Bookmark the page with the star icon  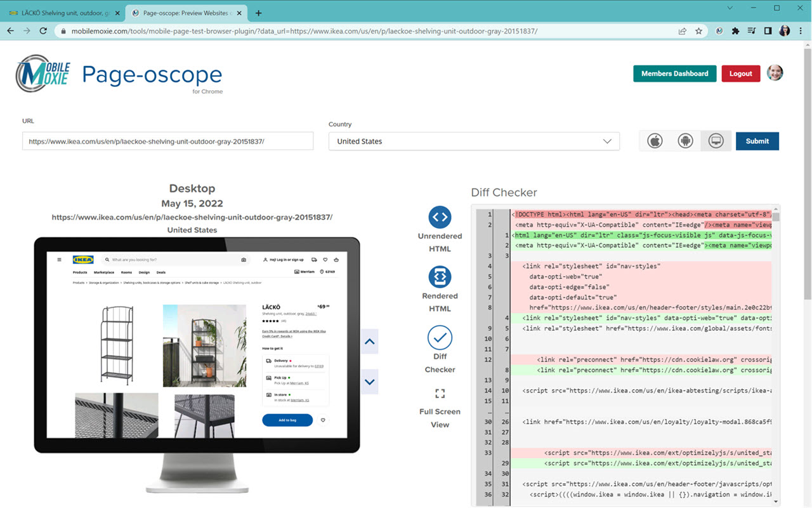click(x=698, y=30)
